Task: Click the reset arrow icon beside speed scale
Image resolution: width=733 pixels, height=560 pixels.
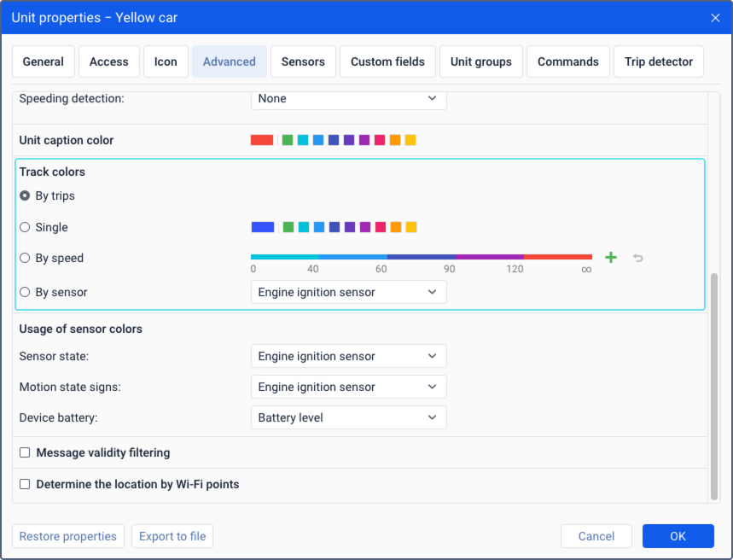Action: point(637,258)
